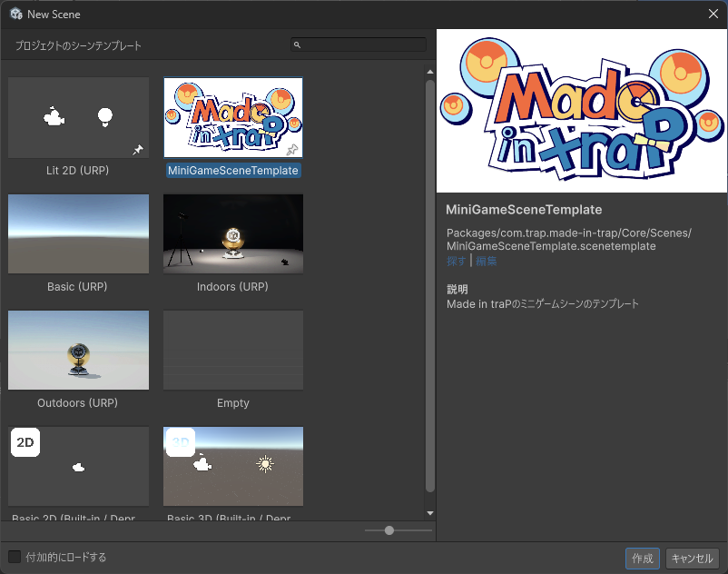Close the New Scene window
Screen dimensions: 728x574
(x=713, y=14)
